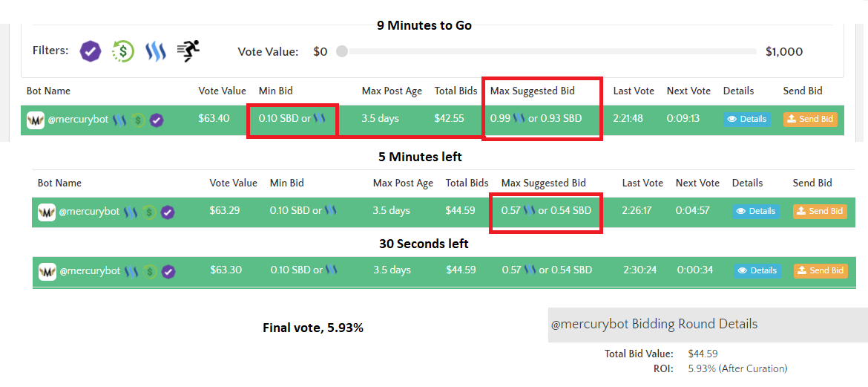
Task: Click the Vote Value slider track
Action: pyautogui.click(x=546, y=51)
